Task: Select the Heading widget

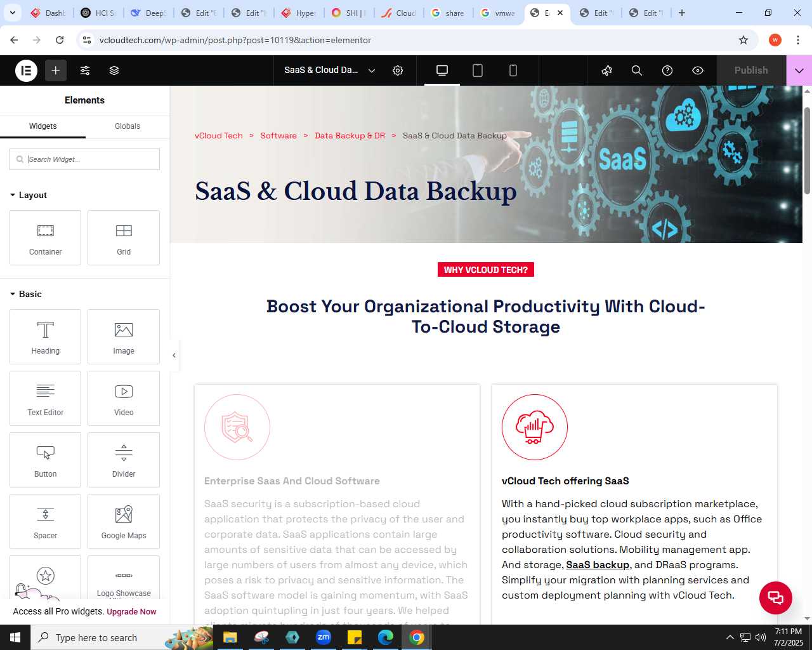Action: point(46,336)
